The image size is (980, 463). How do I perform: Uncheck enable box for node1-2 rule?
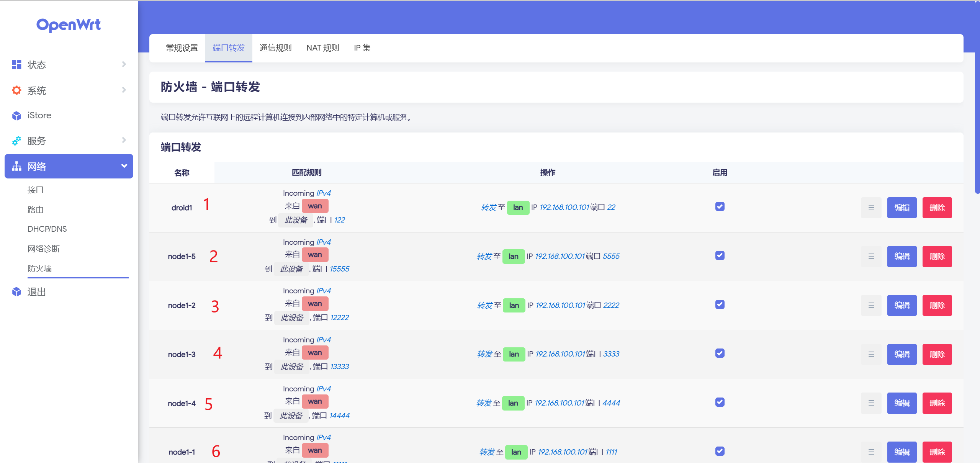point(720,304)
